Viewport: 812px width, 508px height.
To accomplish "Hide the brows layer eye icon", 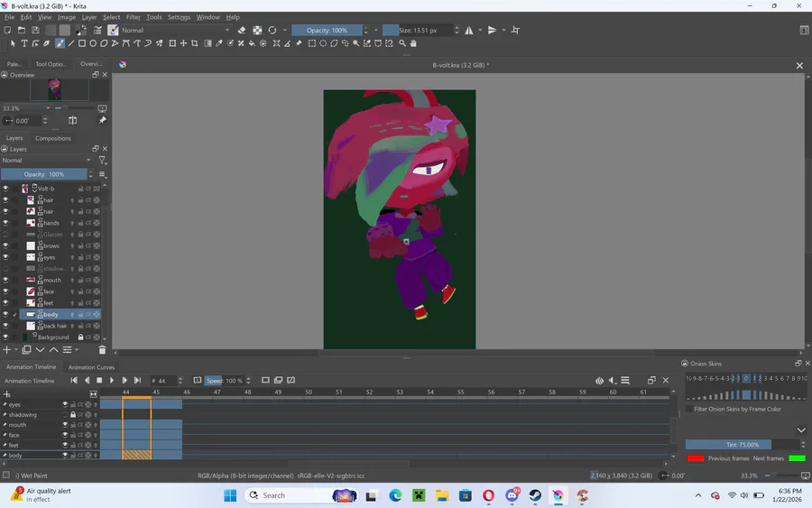I will 5,245.
